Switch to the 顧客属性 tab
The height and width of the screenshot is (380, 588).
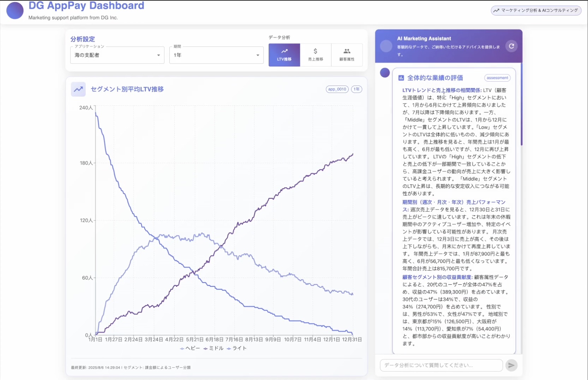pyautogui.click(x=347, y=55)
